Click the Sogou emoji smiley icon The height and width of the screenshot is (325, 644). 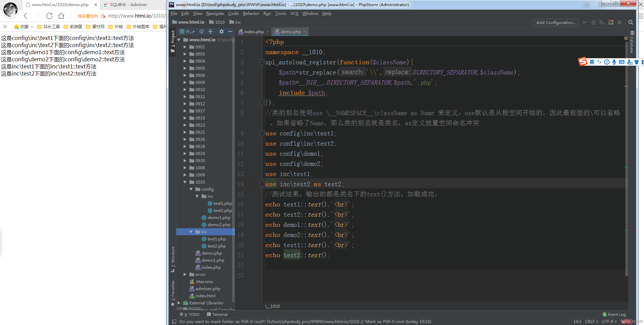pyautogui.click(x=607, y=62)
